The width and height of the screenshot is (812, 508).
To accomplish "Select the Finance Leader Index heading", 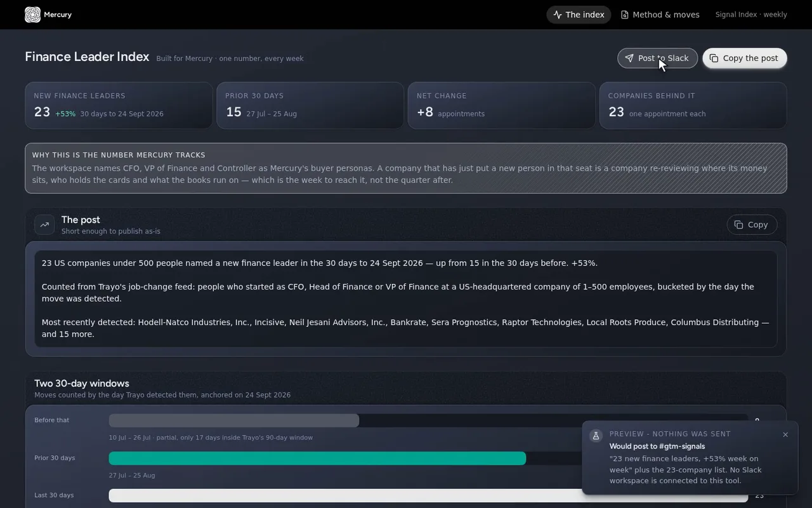I will [87, 57].
